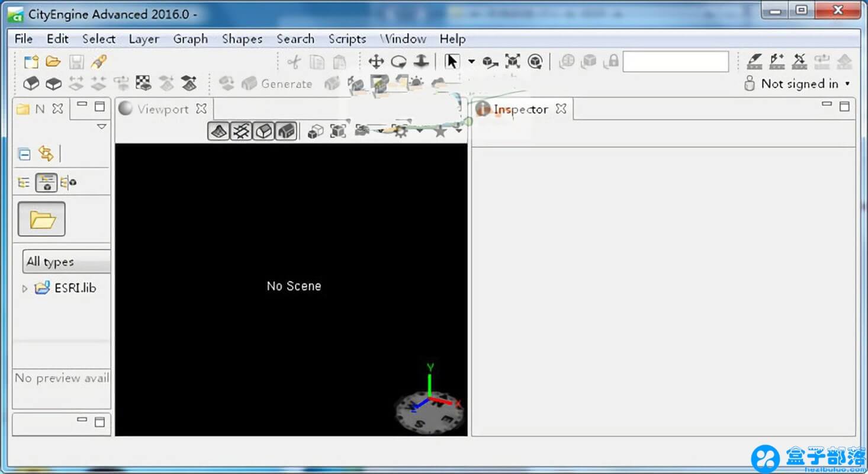This screenshot has width=868, height=474.
Task: Open the Navigator view menu triangle
Action: (x=102, y=126)
